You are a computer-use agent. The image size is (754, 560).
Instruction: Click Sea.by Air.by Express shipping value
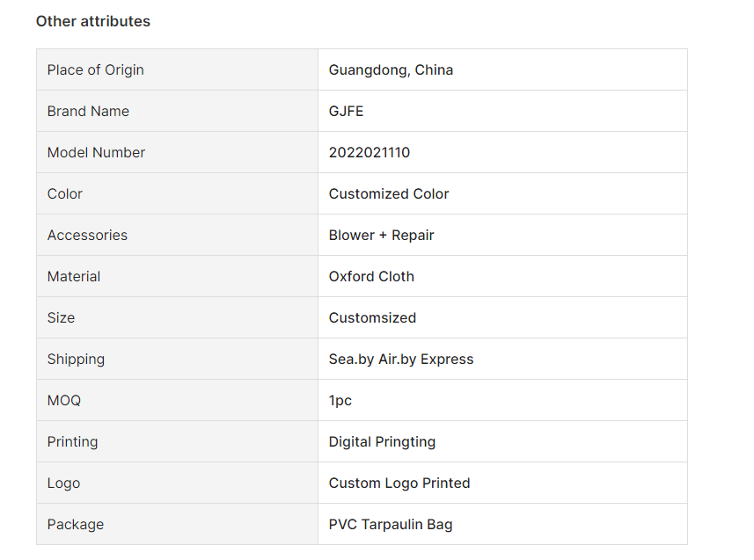point(401,359)
